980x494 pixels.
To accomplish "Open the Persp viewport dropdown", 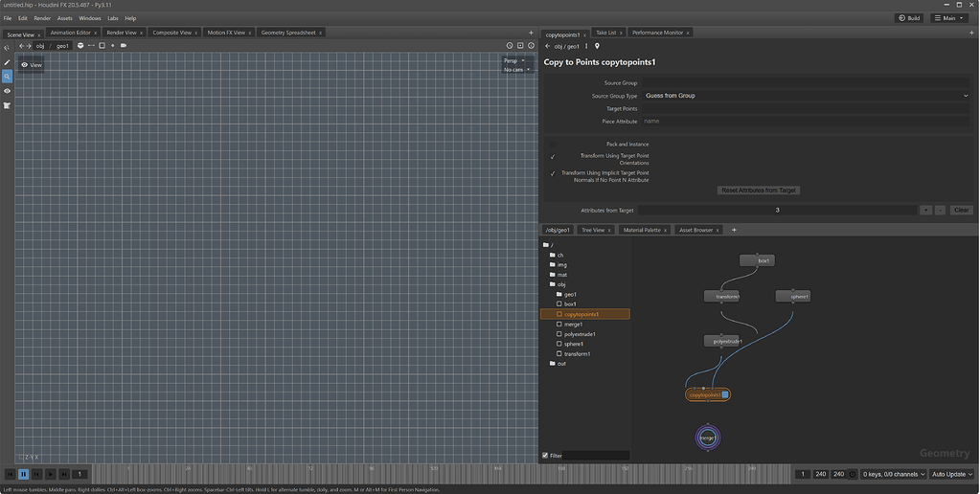I will [x=514, y=60].
